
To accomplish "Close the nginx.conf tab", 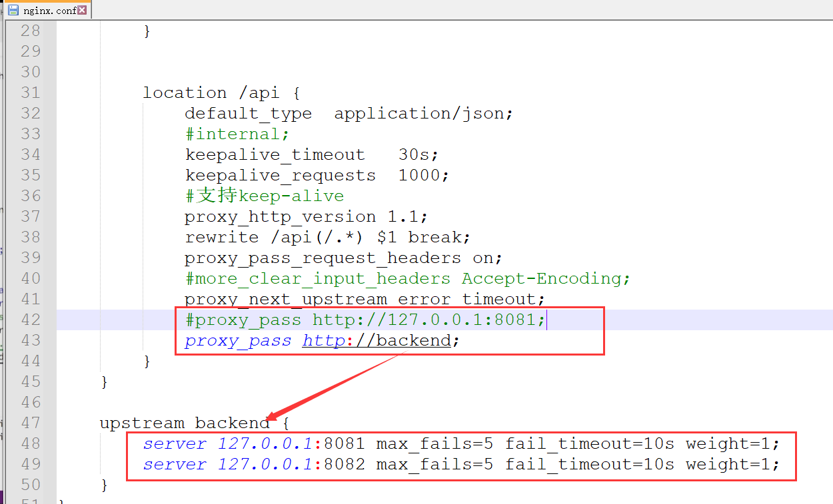I will click(82, 10).
